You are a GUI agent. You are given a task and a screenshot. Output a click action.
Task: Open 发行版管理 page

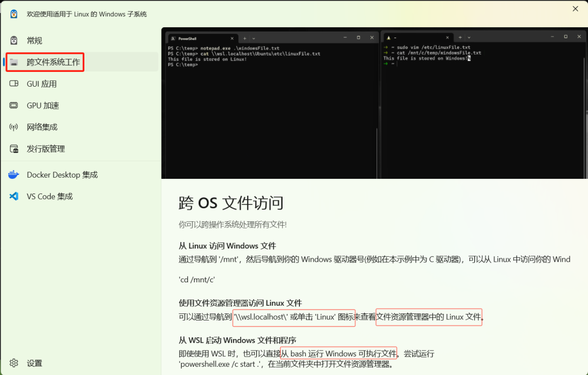click(x=81, y=149)
